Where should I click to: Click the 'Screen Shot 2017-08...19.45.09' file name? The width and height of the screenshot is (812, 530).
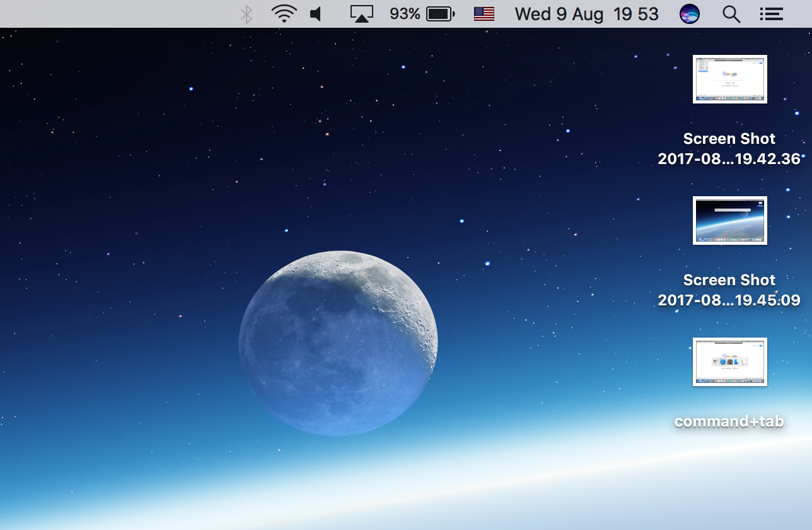(729, 290)
